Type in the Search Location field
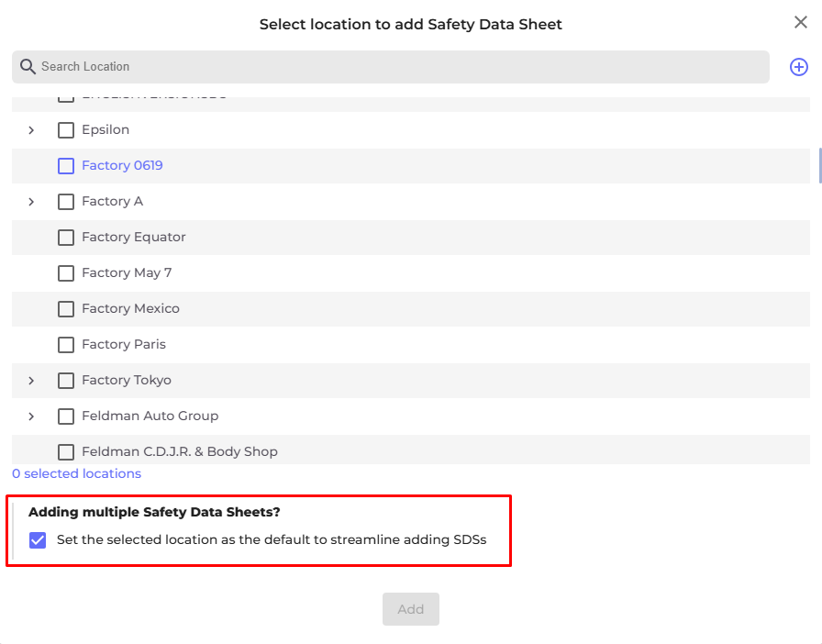 coord(394,67)
